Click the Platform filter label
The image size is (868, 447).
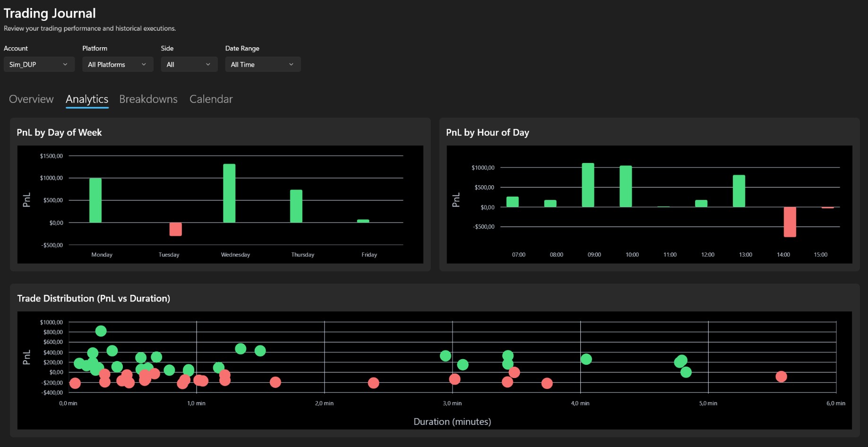(95, 48)
